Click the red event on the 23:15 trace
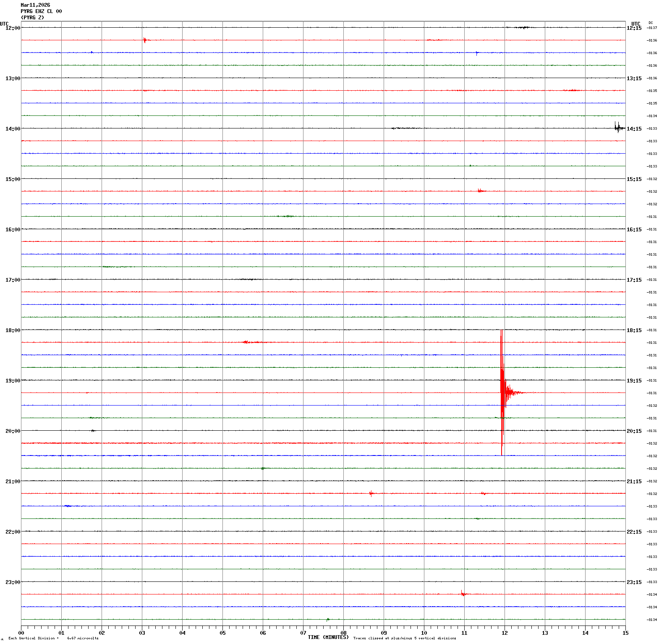The height and width of the screenshot is (644, 659). 463,594
